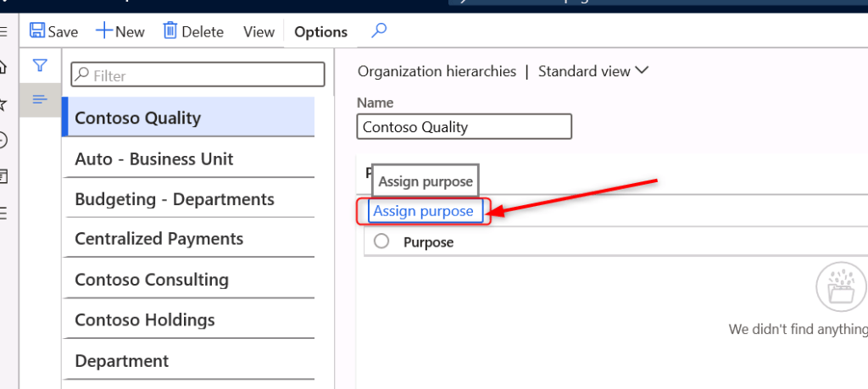Toggle the filter funnel icon

[40, 65]
